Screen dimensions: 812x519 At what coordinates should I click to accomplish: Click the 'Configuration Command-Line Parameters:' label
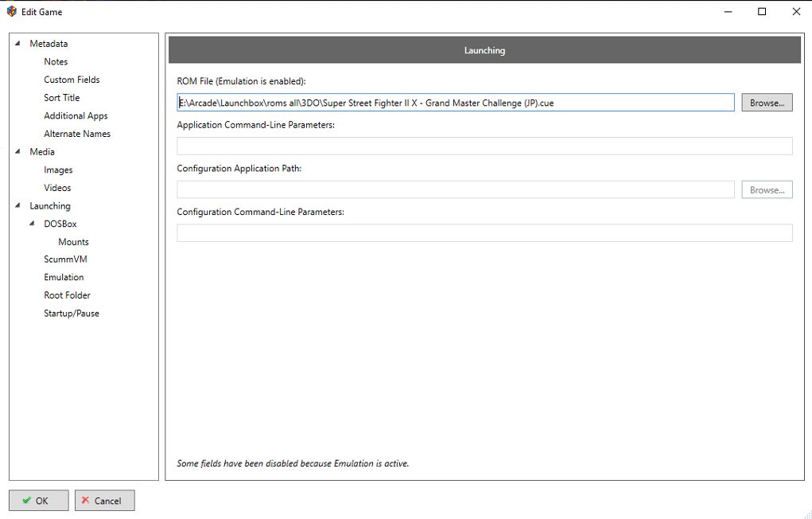[261, 212]
